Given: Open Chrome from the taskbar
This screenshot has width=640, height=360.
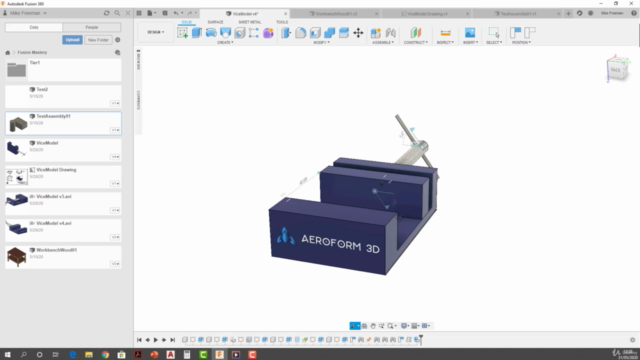Looking at the screenshot, I should point(105,354).
